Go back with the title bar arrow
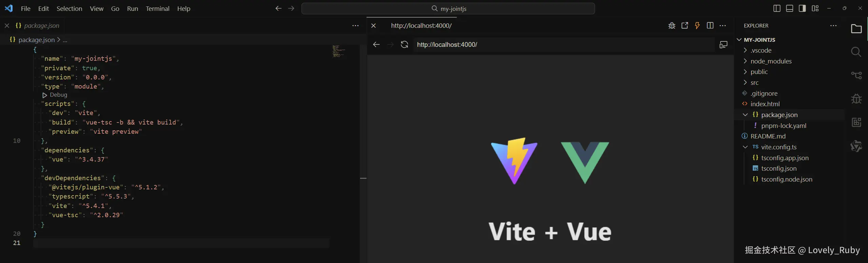The image size is (868, 263). pos(278,8)
